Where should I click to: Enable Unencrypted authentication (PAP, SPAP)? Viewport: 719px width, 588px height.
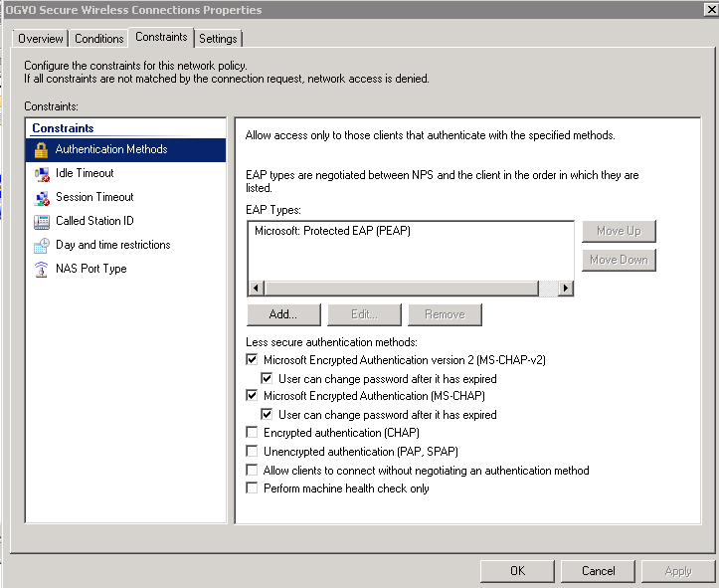coord(252,451)
